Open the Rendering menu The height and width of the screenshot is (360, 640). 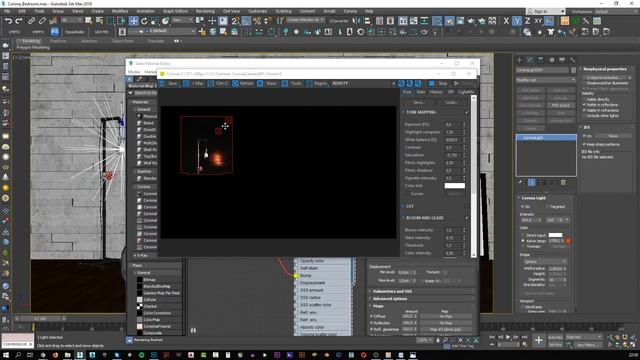[205, 11]
